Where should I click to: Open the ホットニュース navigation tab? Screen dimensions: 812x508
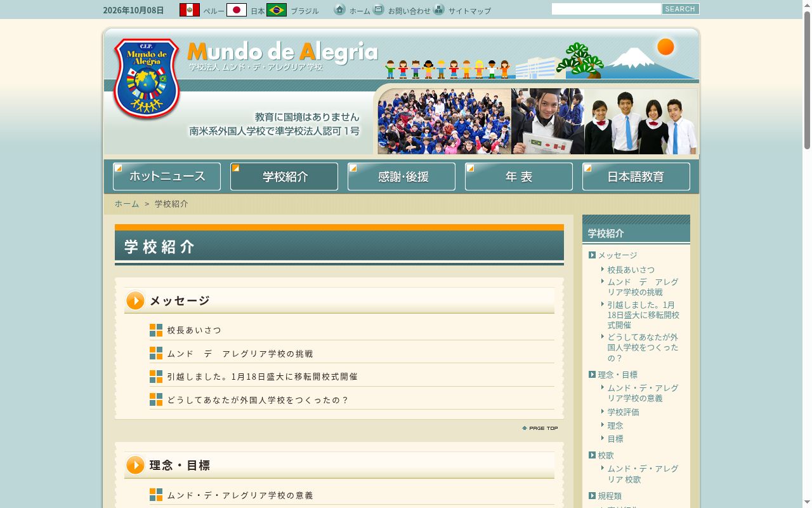click(167, 177)
